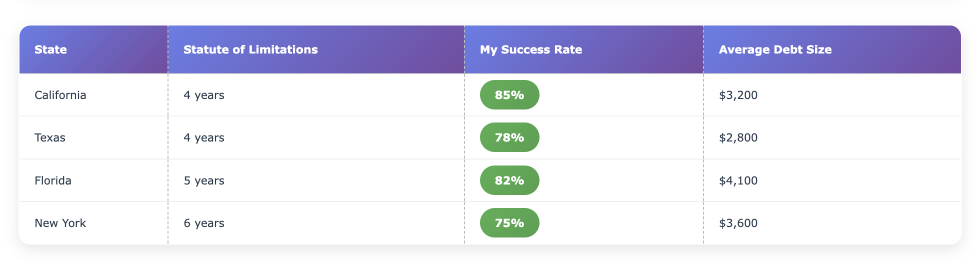The image size is (980, 269).
Task: Select the Texas state cell
Action: (x=93, y=137)
